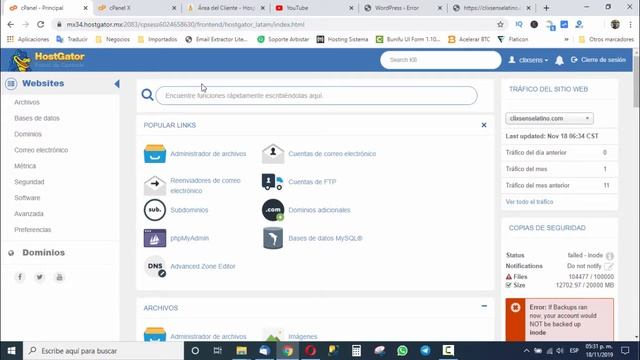Viewport: 640px width, 360px height.
Task: Open the Soporte Arbistar bookmark
Action: click(x=283, y=39)
